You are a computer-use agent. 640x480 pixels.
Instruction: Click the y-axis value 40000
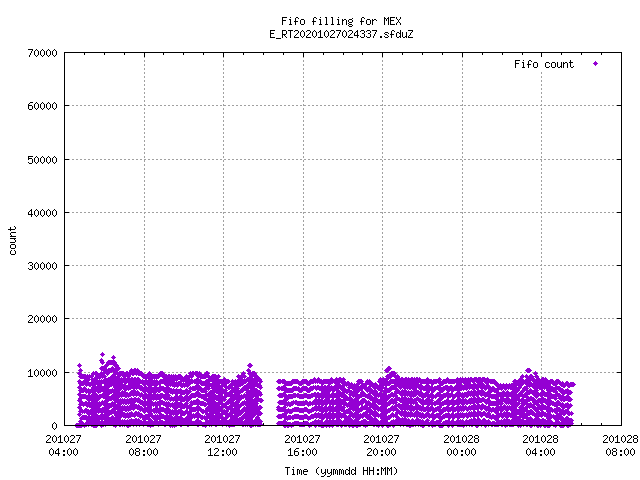pos(42,213)
